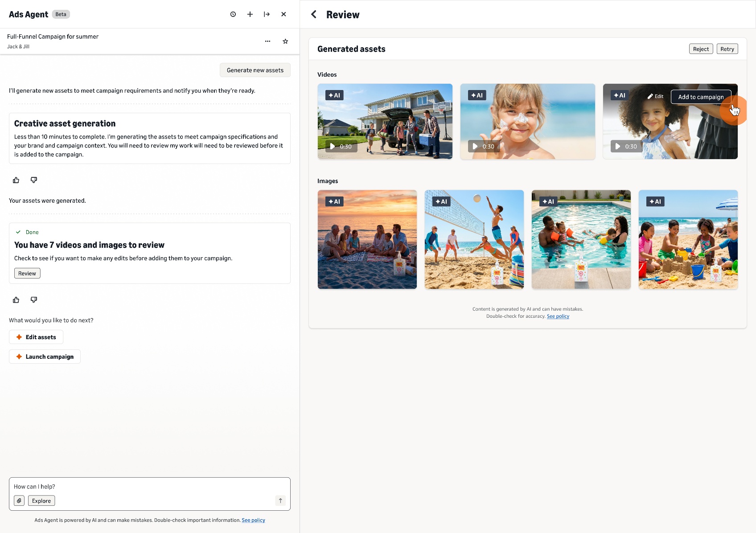Image resolution: width=756 pixels, height=533 pixels.
Task: Click AI badge on sunscreen girl video
Action: pos(477,95)
